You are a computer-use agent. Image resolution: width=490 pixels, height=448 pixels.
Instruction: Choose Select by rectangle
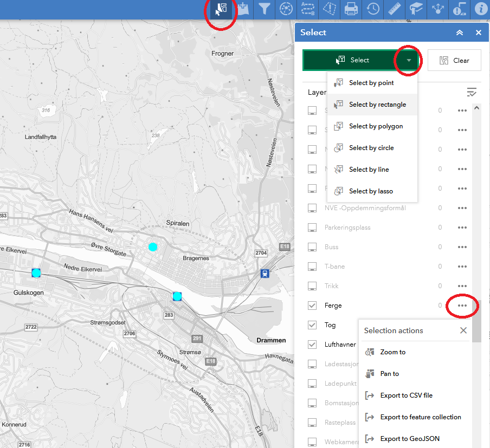point(372,105)
